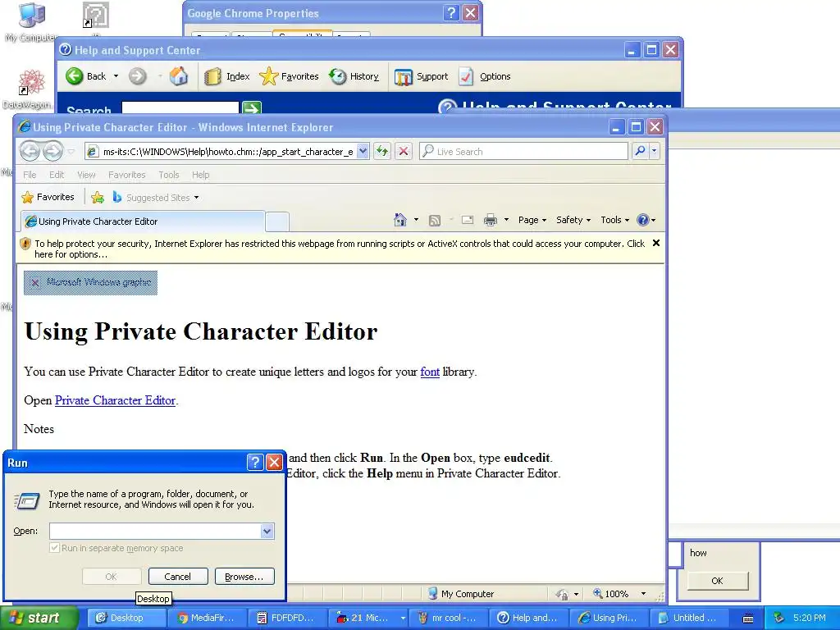Click Internet Explorer forward navigation button
Screen dimensions: 840x630
coord(52,151)
